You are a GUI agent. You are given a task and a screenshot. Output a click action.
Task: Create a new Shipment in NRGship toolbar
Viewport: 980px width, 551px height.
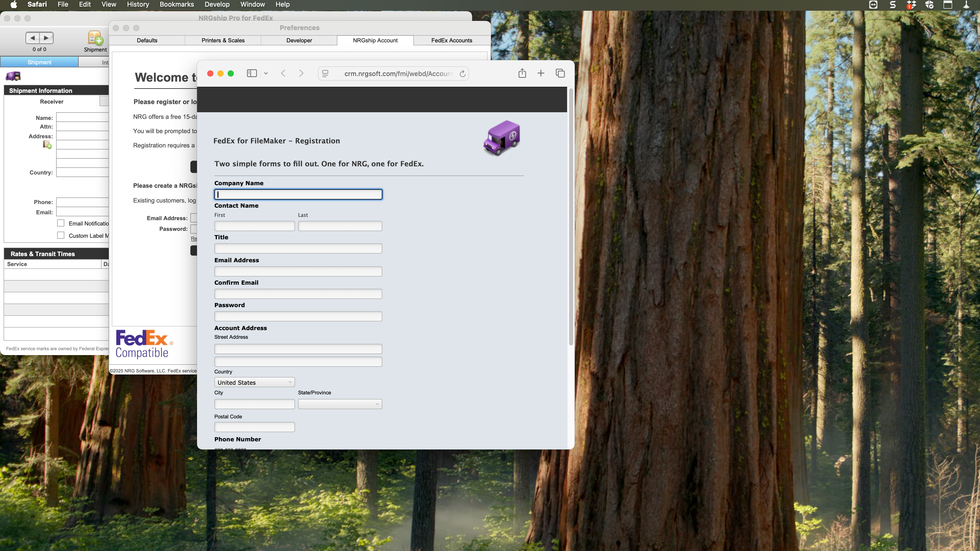pyautogui.click(x=95, y=41)
